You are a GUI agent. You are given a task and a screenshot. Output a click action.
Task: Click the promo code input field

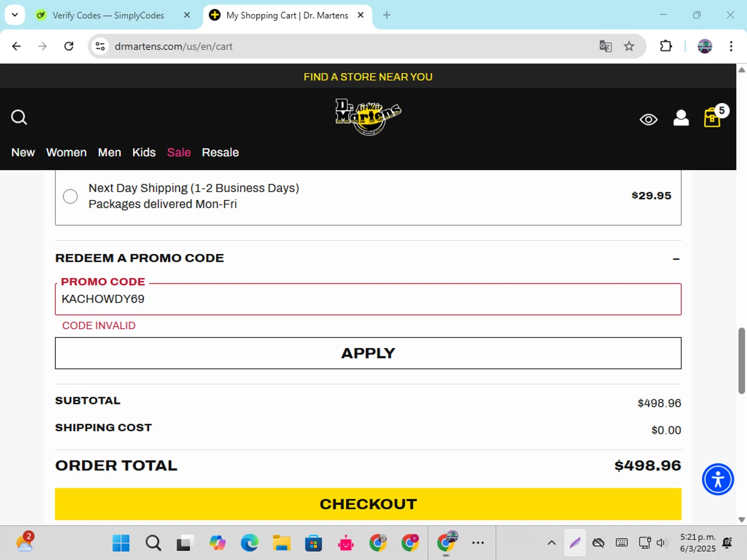368,299
